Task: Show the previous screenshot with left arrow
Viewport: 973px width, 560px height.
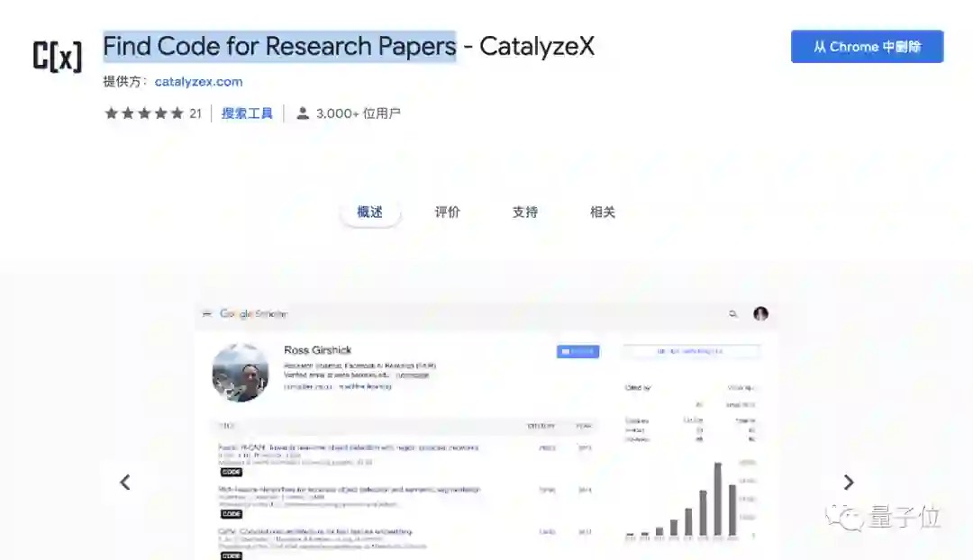Action: pos(124,482)
